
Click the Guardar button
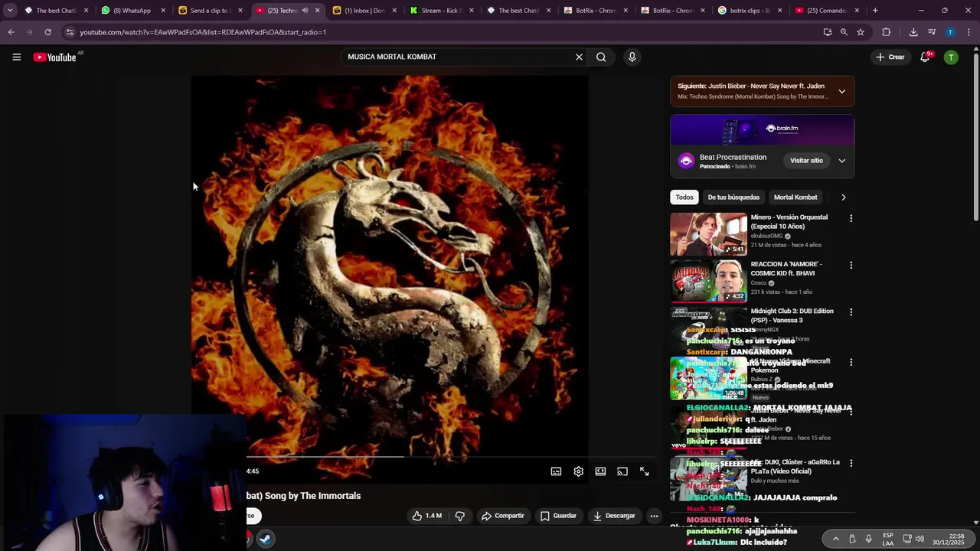coord(558,516)
